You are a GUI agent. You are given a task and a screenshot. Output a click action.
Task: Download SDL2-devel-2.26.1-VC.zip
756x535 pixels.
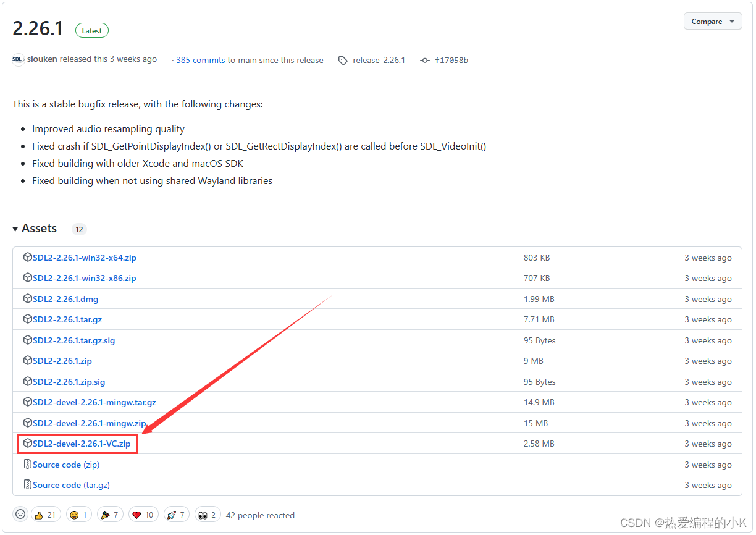82,444
